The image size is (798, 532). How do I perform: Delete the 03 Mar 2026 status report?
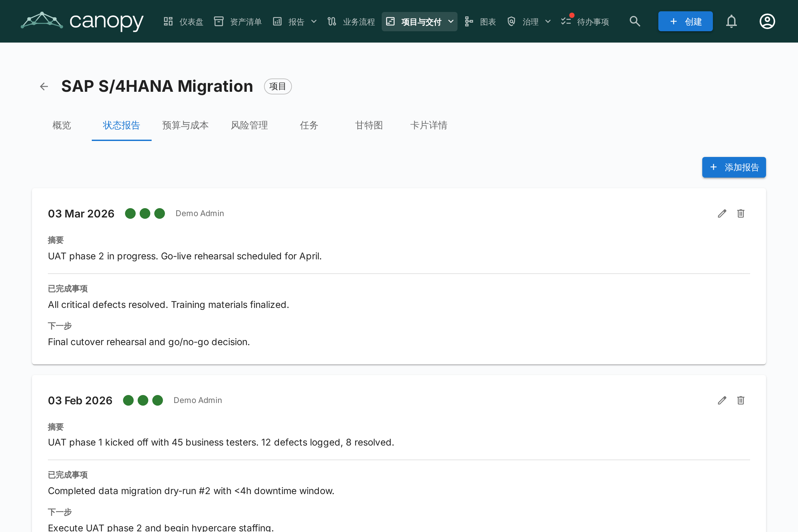741,213
